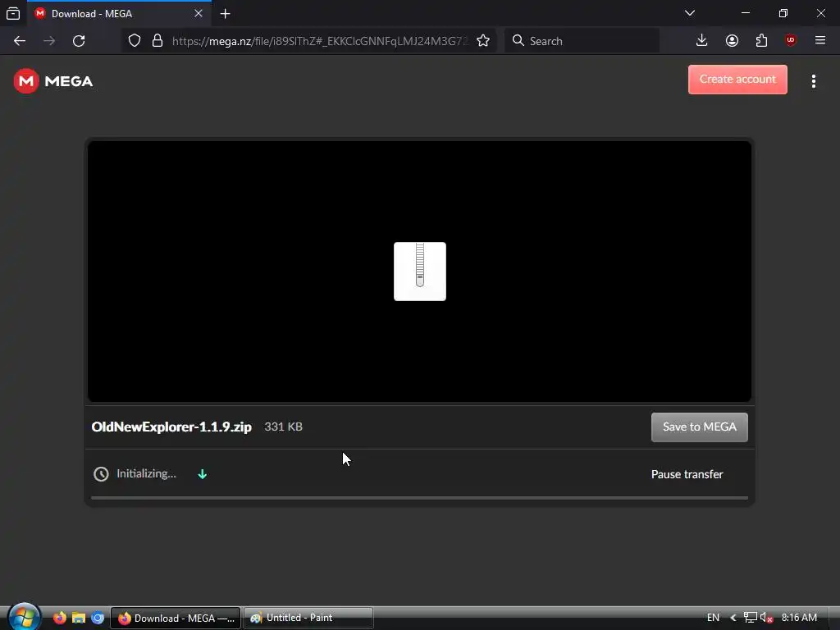Expand hidden tray icons arrow

(733, 618)
